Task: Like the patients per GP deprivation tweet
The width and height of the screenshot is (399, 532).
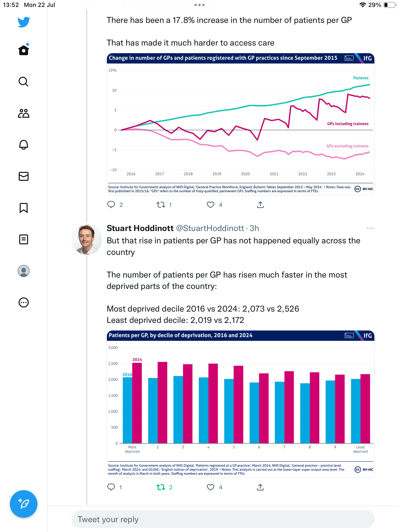Action: pyautogui.click(x=211, y=487)
